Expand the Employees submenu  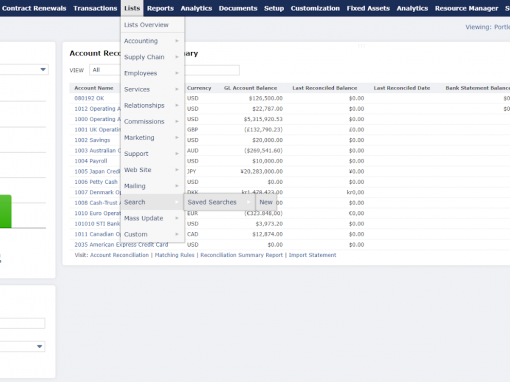point(152,73)
